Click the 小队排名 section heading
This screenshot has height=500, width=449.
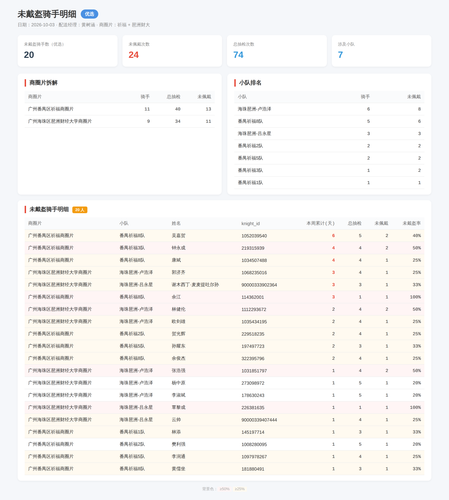tap(250, 83)
